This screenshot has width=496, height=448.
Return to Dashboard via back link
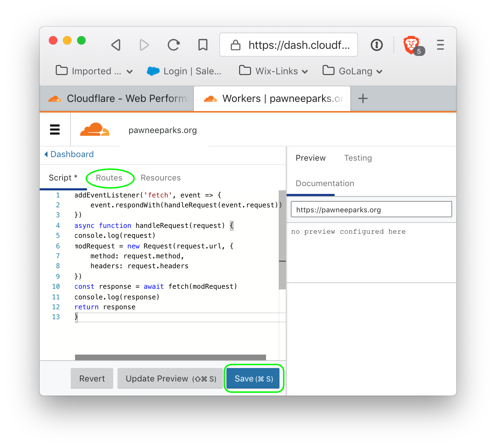pos(69,154)
